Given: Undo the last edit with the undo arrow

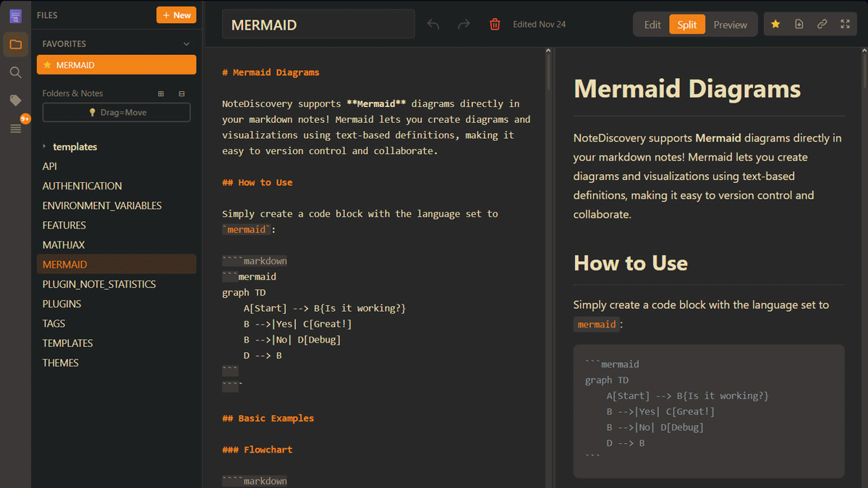Looking at the screenshot, I should (x=433, y=24).
